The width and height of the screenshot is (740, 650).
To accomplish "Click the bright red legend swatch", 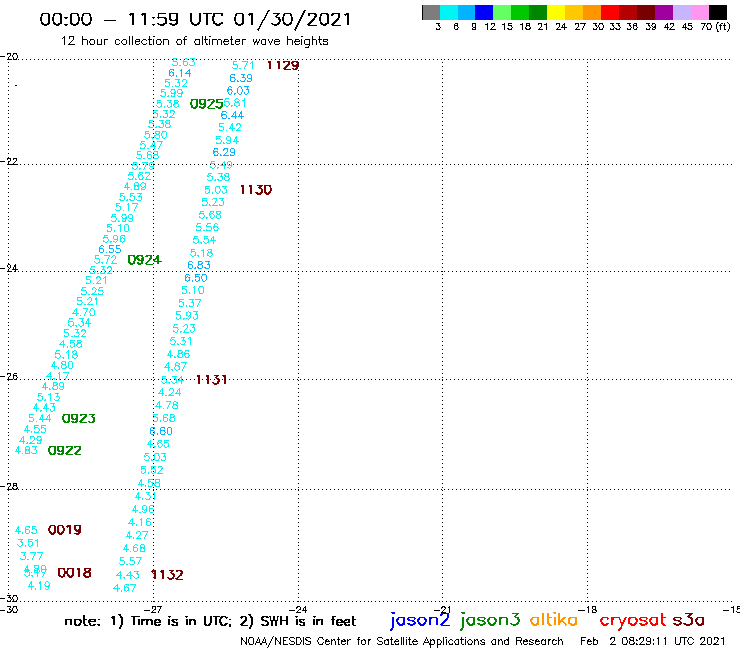I will coord(610,12).
